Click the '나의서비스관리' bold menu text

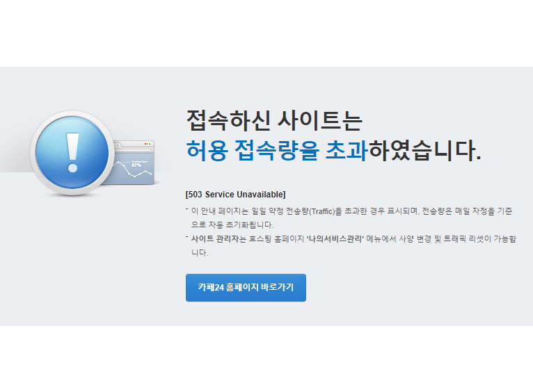(x=335, y=238)
